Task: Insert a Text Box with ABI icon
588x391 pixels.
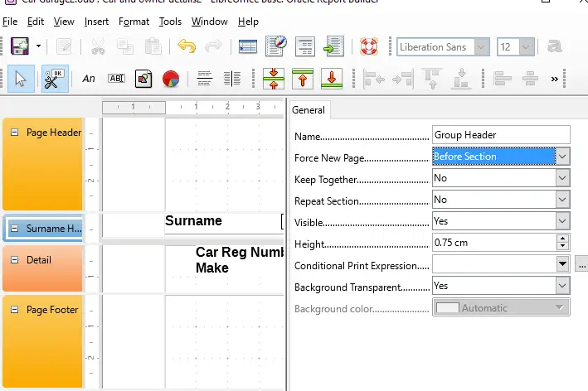Action: click(x=116, y=78)
